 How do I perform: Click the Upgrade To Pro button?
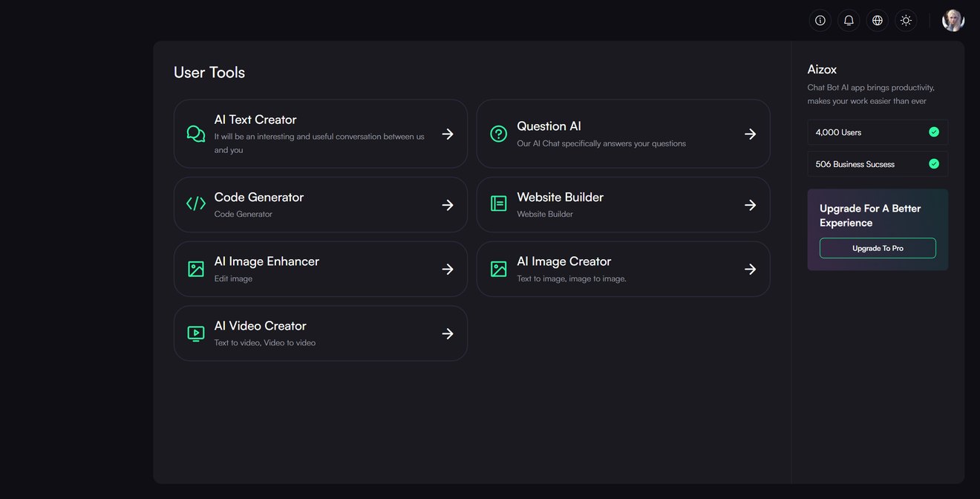878,248
